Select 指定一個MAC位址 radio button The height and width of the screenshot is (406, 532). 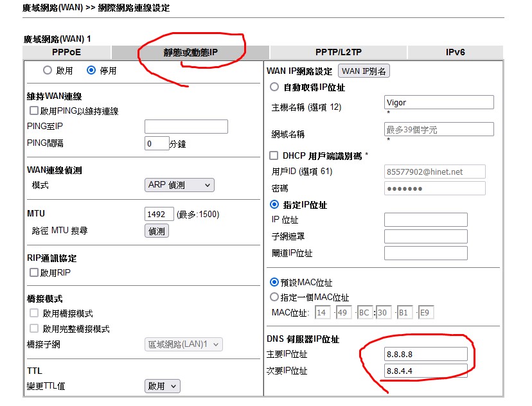[275, 297]
